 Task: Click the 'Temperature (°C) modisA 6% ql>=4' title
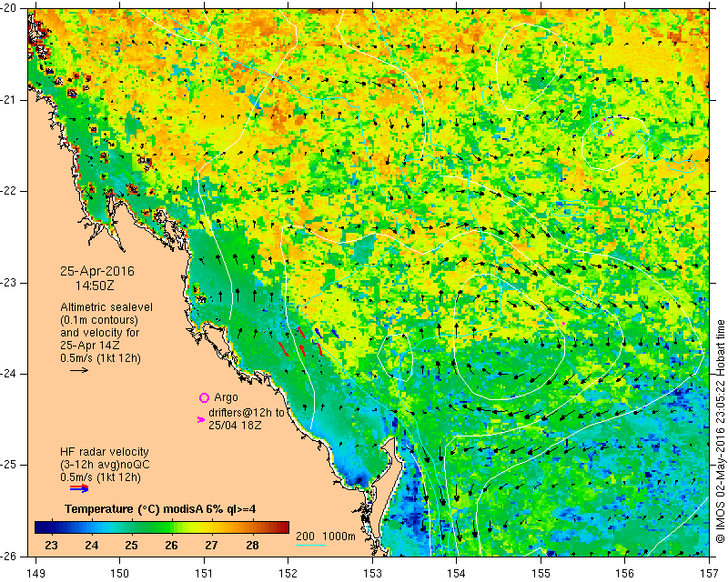(160, 509)
